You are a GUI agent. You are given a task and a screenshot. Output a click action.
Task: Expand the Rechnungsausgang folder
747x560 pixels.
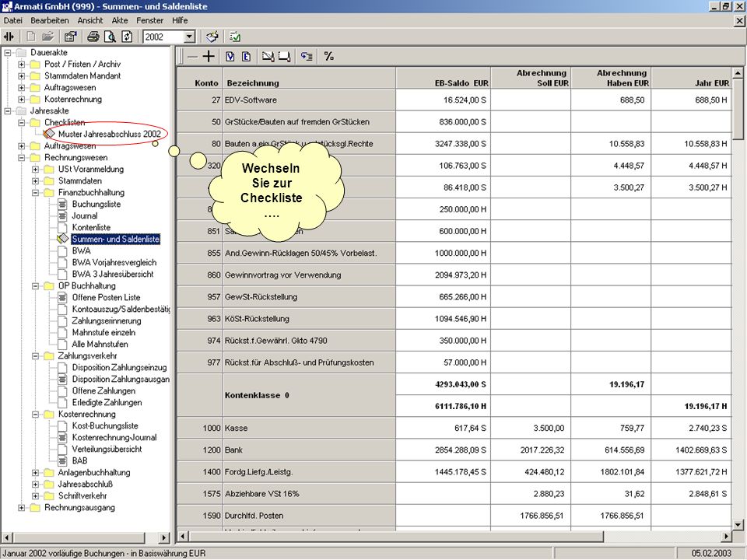point(22,508)
